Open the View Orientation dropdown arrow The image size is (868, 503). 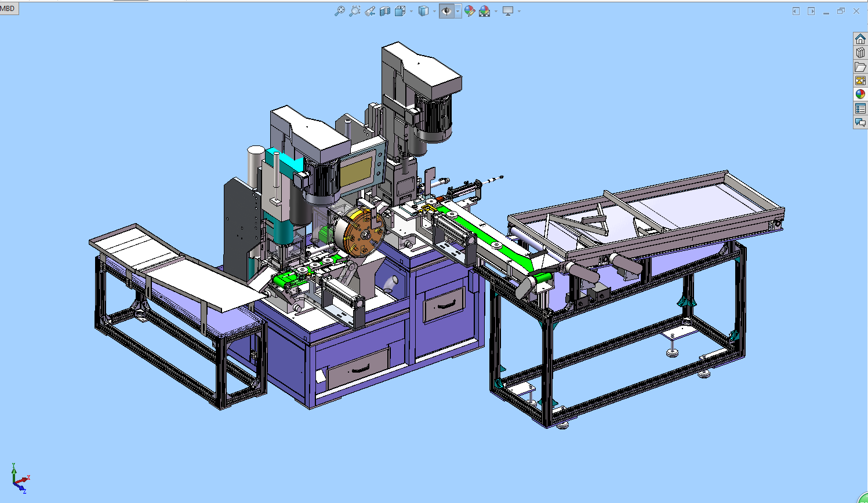pyautogui.click(x=411, y=11)
